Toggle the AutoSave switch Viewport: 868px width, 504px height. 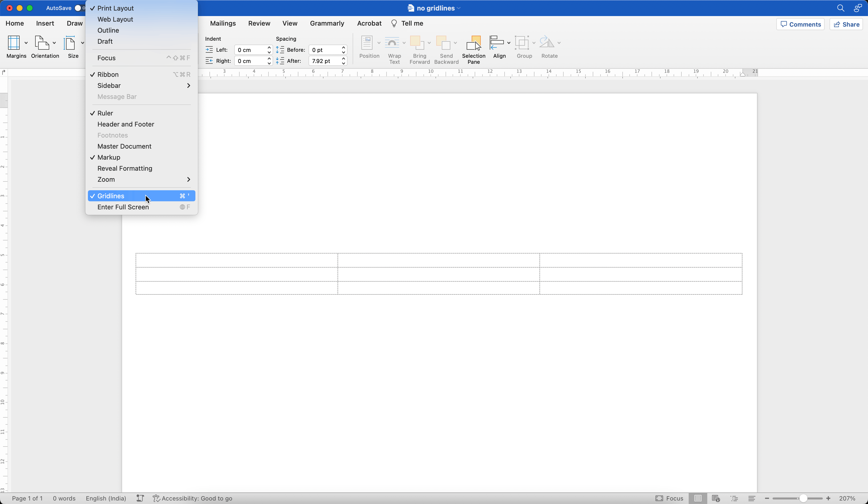80,8
